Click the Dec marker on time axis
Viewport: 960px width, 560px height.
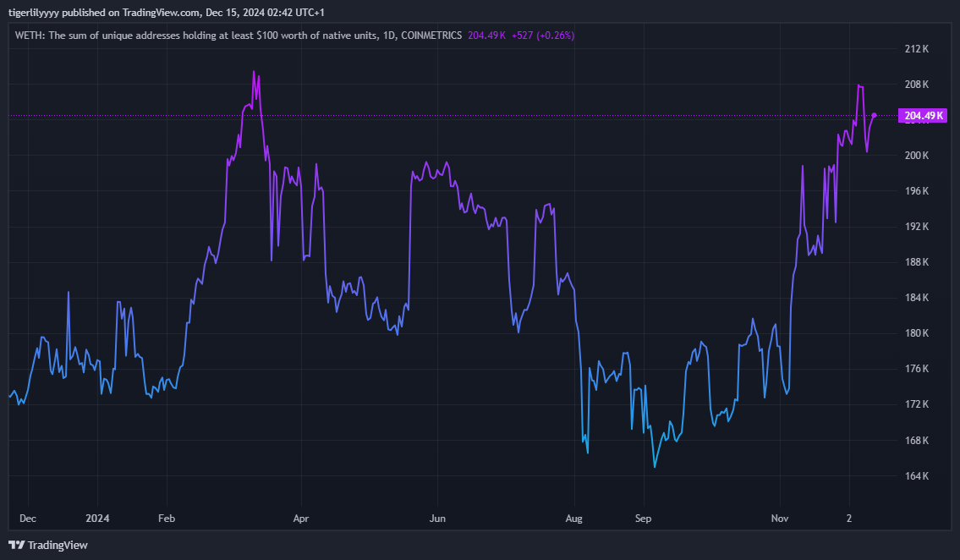pyautogui.click(x=28, y=517)
